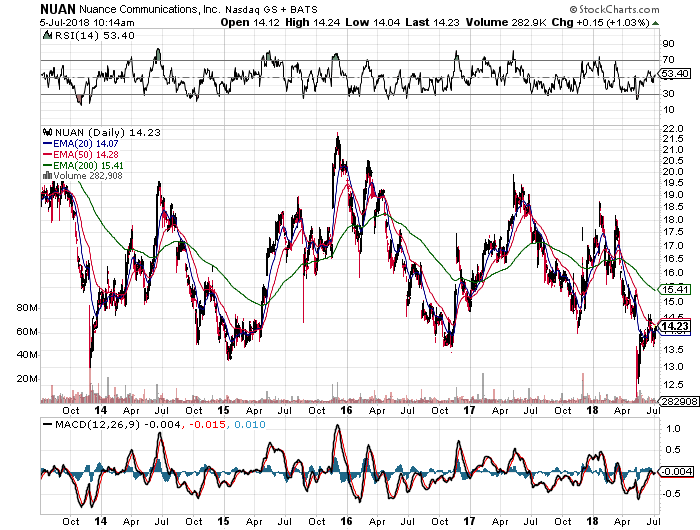Image resolution: width=700 pixels, height=530 pixels.
Task: Click the 282908 volume tag on right axis
Action: pyautogui.click(x=679, y=401)
